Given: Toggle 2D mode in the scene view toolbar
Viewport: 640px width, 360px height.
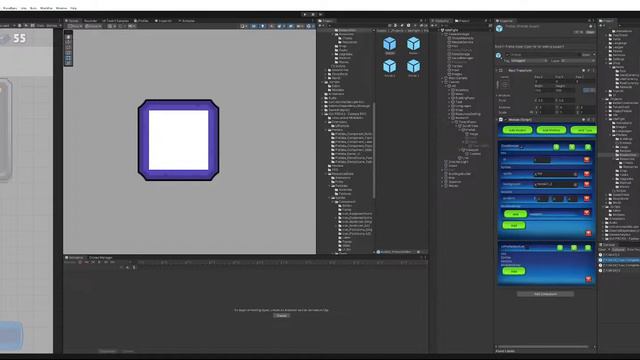Looking at the screenshot, I should point(254,26).
